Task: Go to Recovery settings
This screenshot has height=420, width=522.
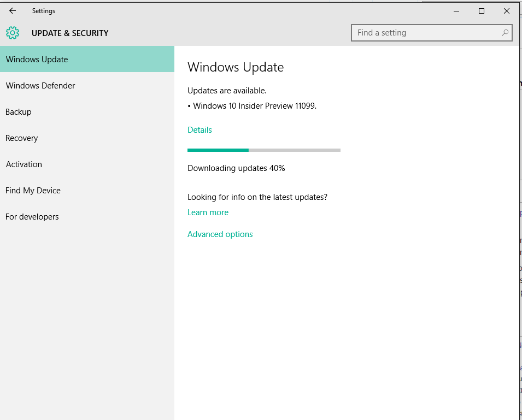Action: 87,138
